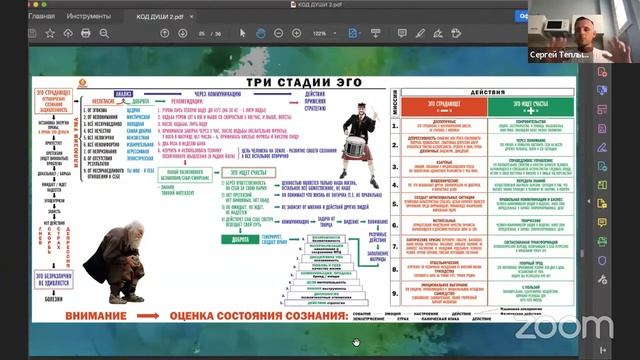Image resolution: width=640 pixels, height=360 pixels.
Task: Click the page number field showing 25
Action: pyautogui.click(x=202, y=33)
